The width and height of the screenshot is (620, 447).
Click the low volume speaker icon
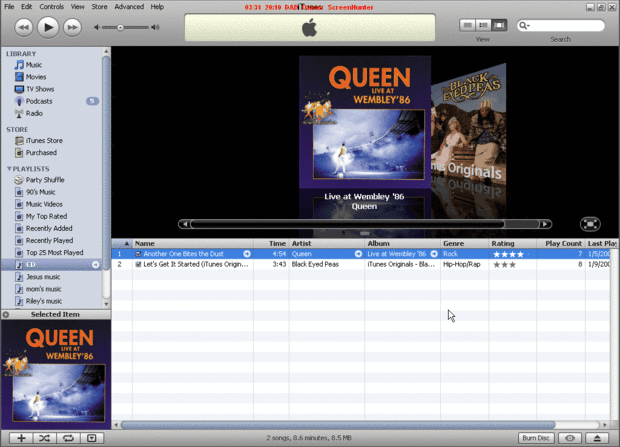click(97, 27)
